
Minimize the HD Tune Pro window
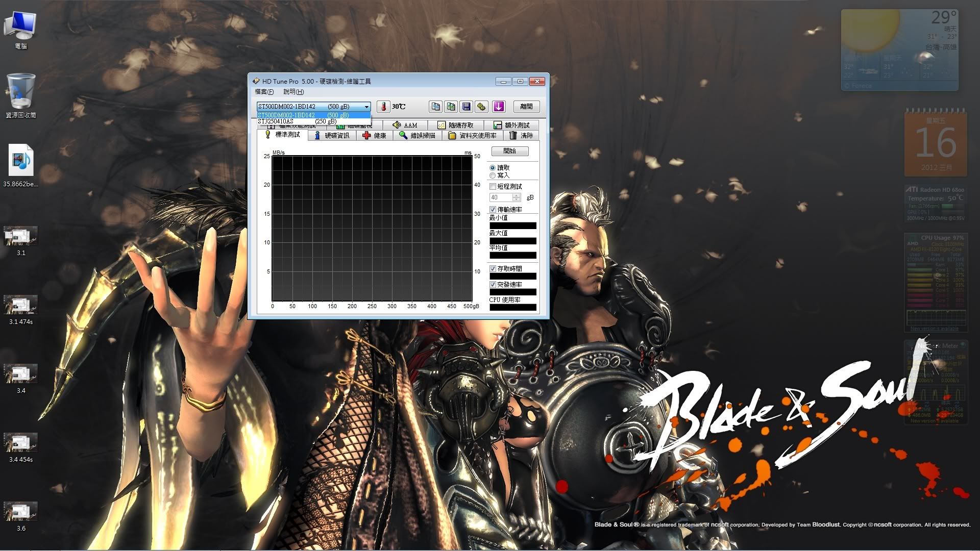click(503, 82)
